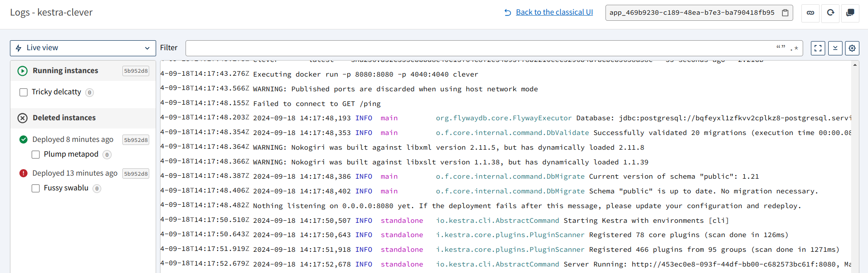Click the scroll-to-bottom arrow icon
This screenshot has width=868, height=273.
click(x=835, y=48)
